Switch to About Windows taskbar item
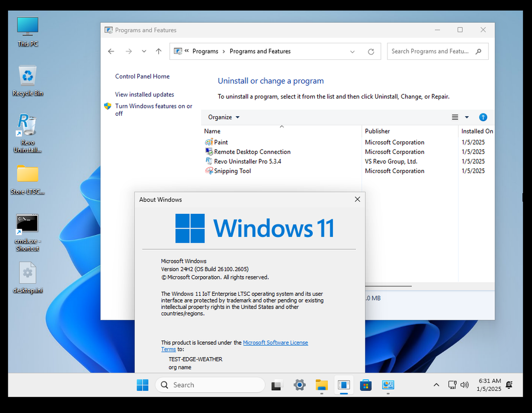The image size is (532, 413). coord(344,385)
